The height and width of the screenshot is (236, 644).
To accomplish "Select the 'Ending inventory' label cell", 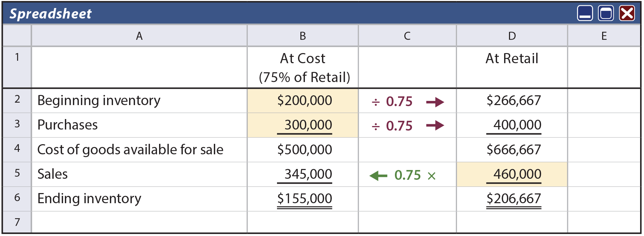I will 139,198.
